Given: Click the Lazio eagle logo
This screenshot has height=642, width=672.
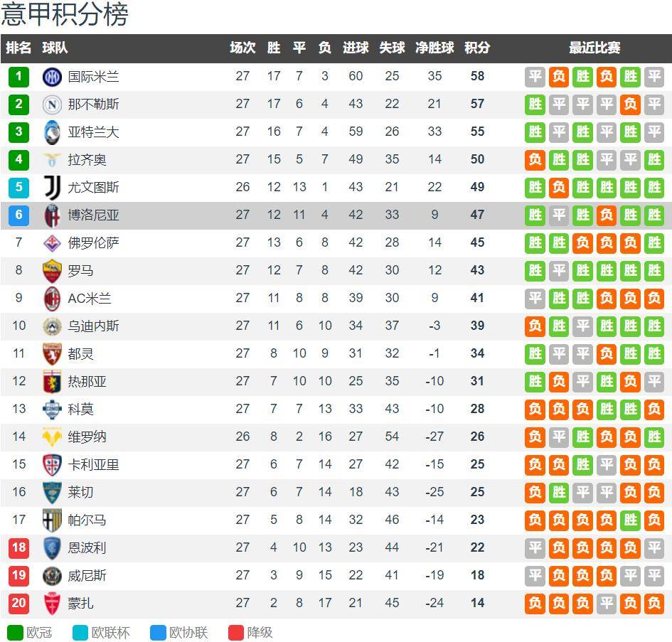Looking at the screenshot, I should coord(52,160).
